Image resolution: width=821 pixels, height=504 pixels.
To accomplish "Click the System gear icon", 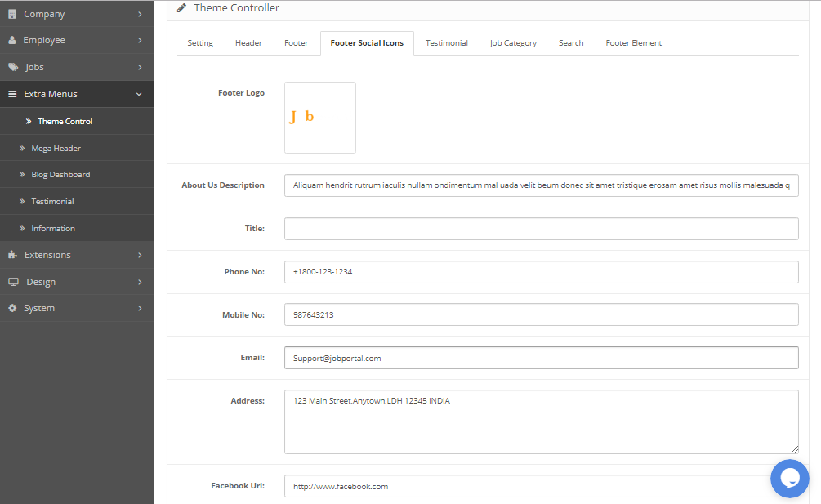I will click(x=12, y=308).
